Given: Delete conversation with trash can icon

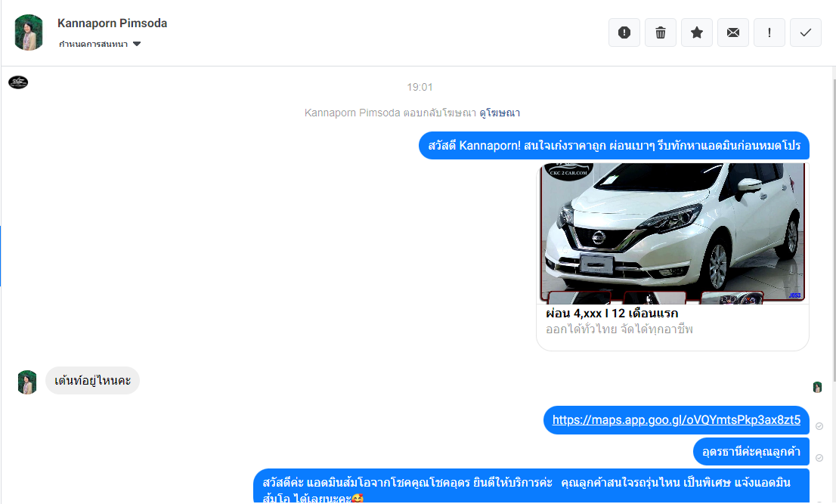Looking at the screenshot, I should pos(660,32).
